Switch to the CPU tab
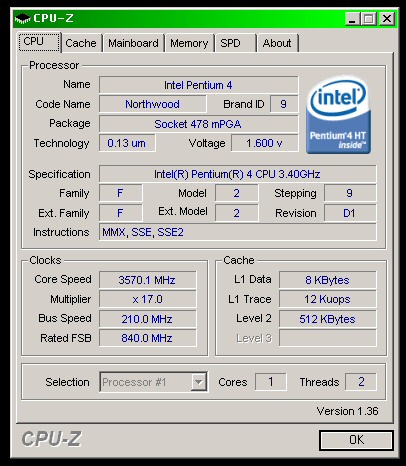The height and width of the screenshot is (466, 406). (x=39, y=42)
